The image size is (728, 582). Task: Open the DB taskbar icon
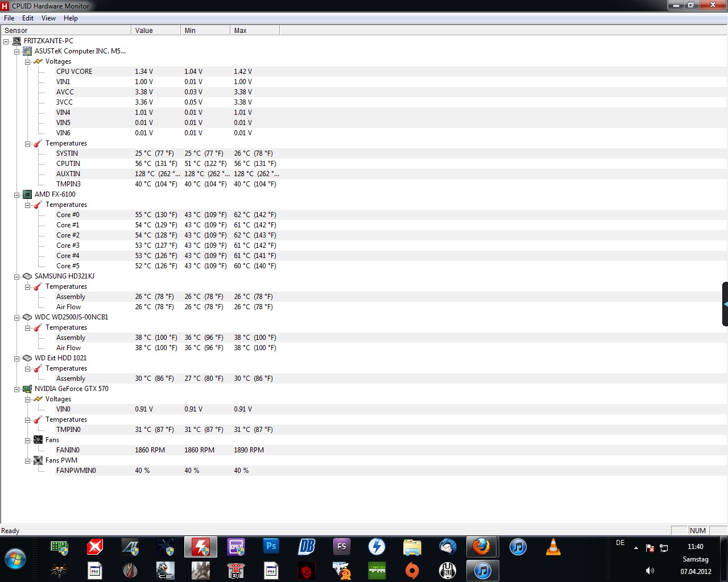click(x=307, y=547)
